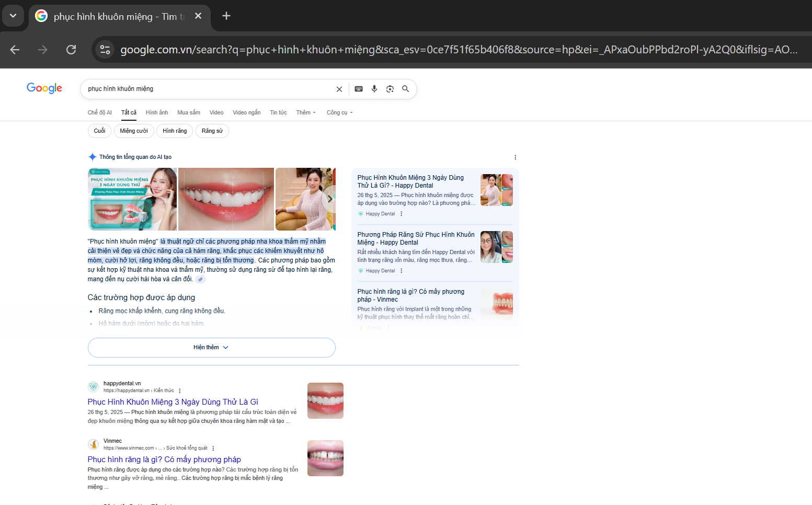Image resolution: width=812 pixels, height=505 pixels.
Task: Click the Vinmec site favicon
Action: [94, 444]
